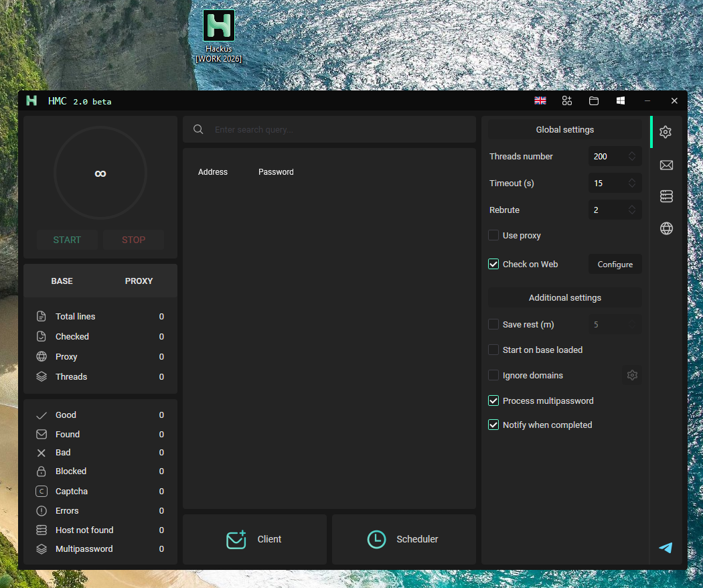Disable Notify when completed checkbox

coord(493,425)
